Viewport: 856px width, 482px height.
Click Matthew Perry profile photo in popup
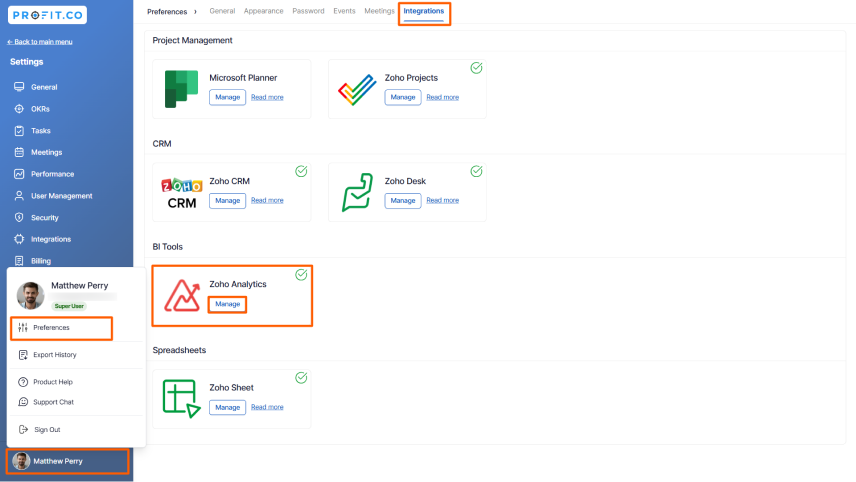31,295
